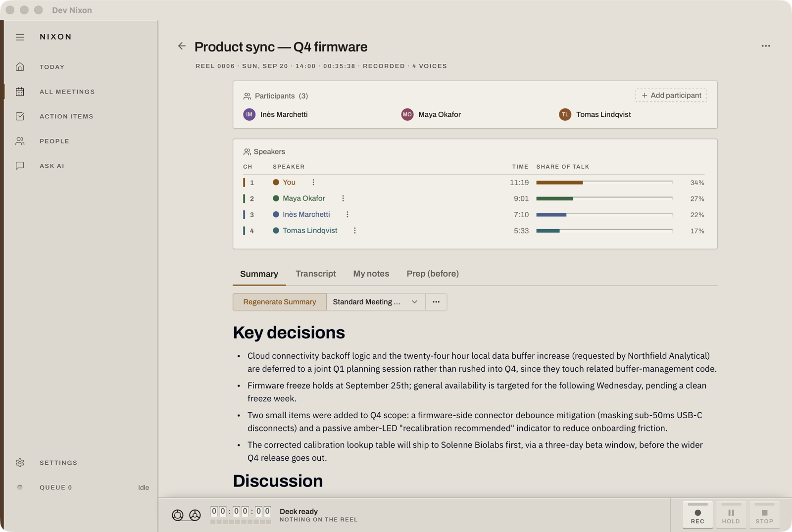Image resolution: width=792 pixels, height=532 pixels.
Task: Click the 00:00:00 deck time counter
Action: click(x=241, y=511)
